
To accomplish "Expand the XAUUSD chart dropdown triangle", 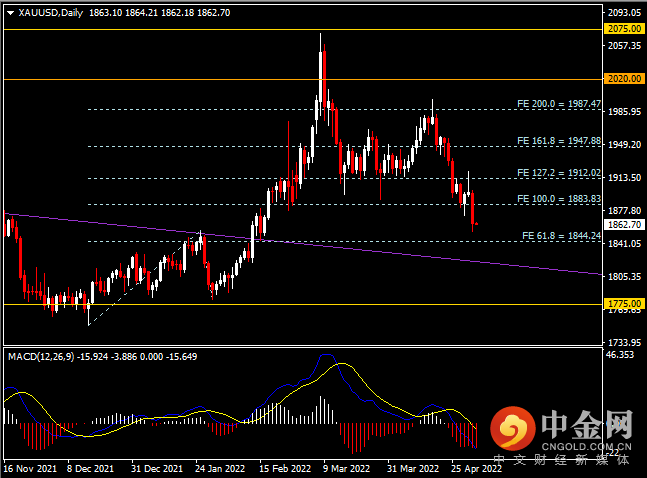I will (11, 13).
